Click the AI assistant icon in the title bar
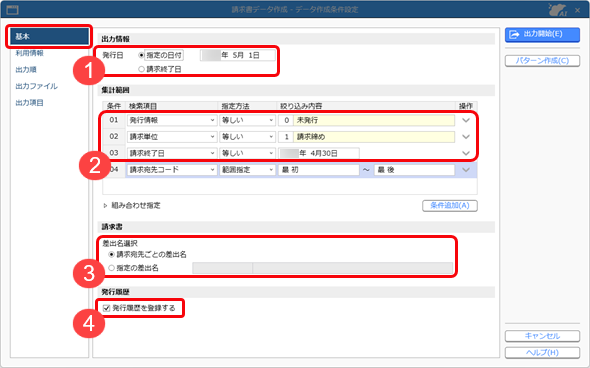590x368 pixels. point(558,10)
